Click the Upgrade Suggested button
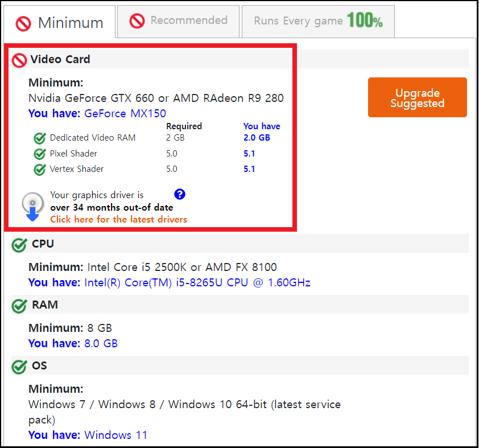479x448 pixels. click(418, 97)
